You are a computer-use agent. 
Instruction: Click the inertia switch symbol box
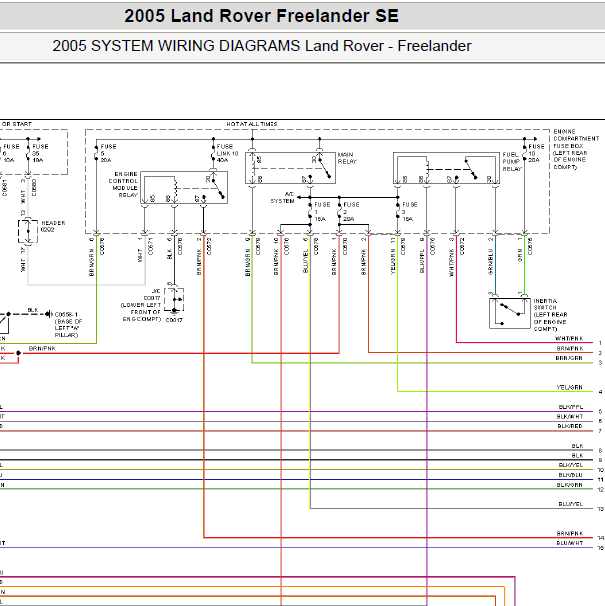[x=510, y=313]
